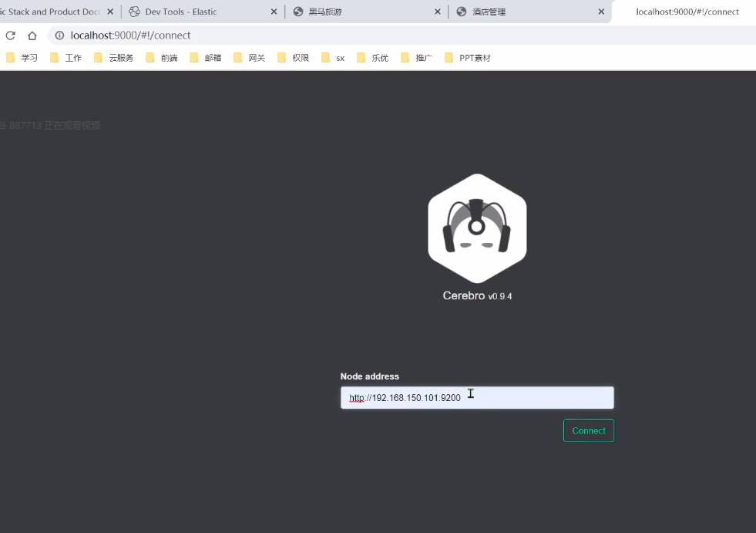Screen dimensions: 756x533
Task: Click the Node address label
Action: [370, 376]
